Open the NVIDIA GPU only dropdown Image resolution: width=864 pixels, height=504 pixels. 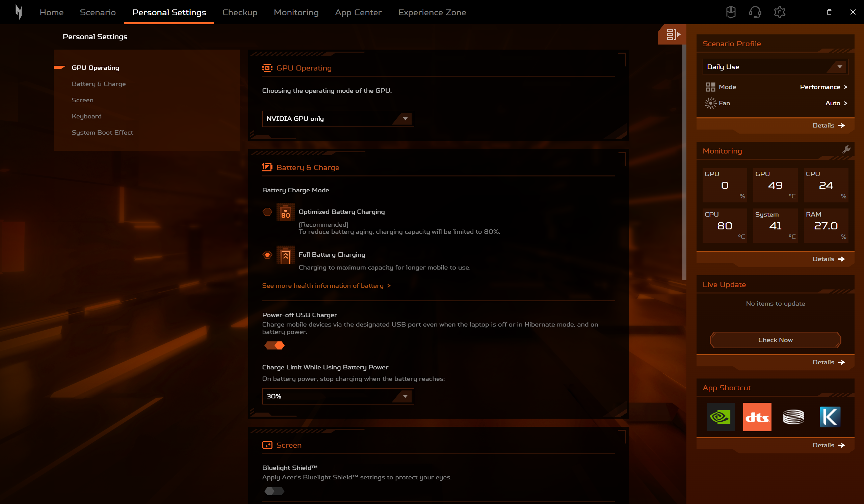(338, 118)
